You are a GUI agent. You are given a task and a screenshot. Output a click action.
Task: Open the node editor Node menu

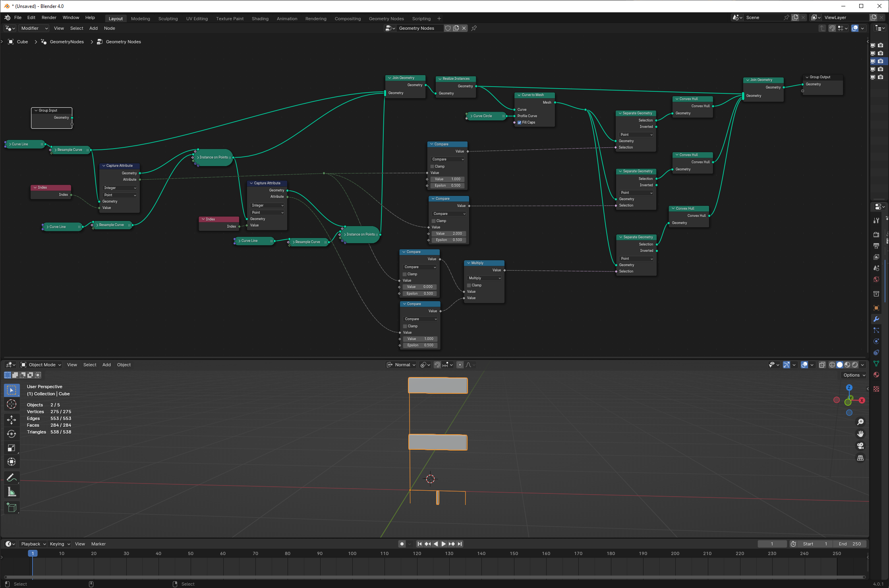(110, 28)
